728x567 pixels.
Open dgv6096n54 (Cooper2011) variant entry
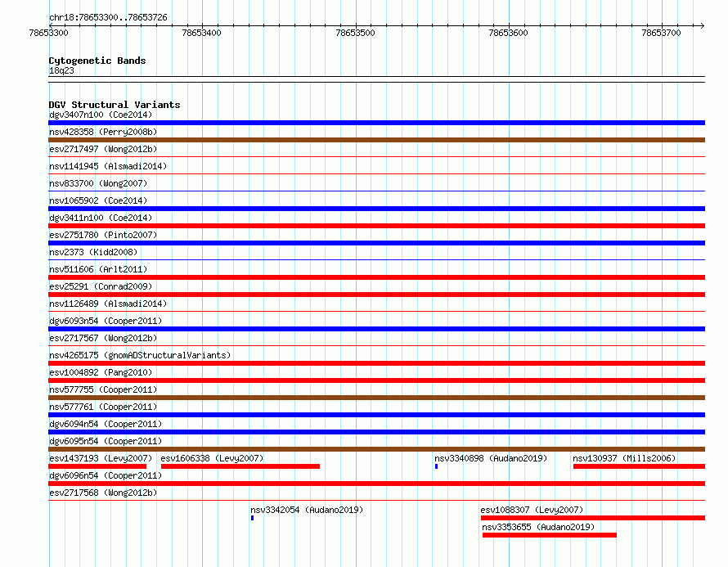point(106,475)
